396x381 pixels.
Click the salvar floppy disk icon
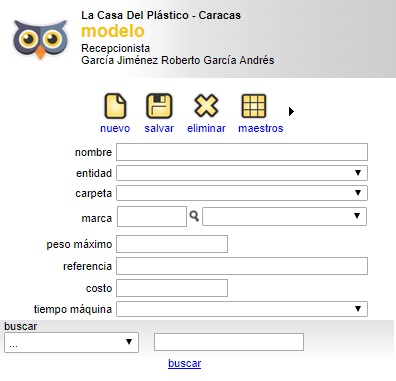159,106
